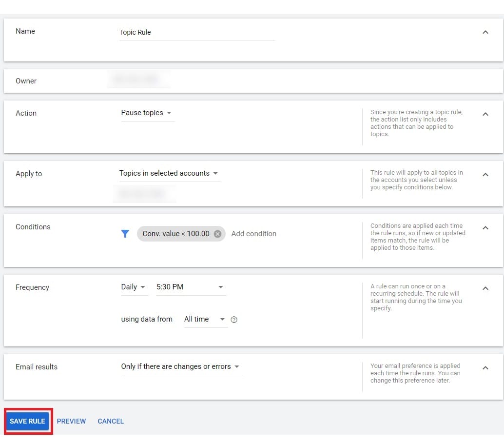Collapse the Frequency section

click(x=485, y=288)
